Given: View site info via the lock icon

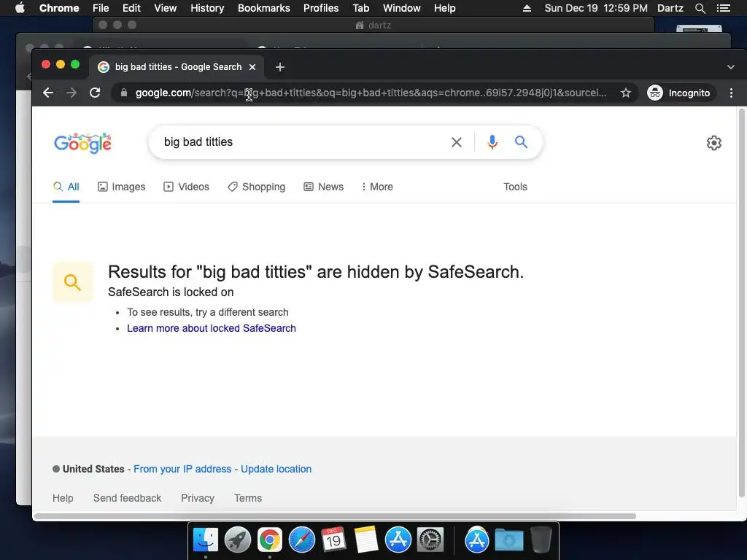Looking at the screenshot, I should [x=124, y=93].
